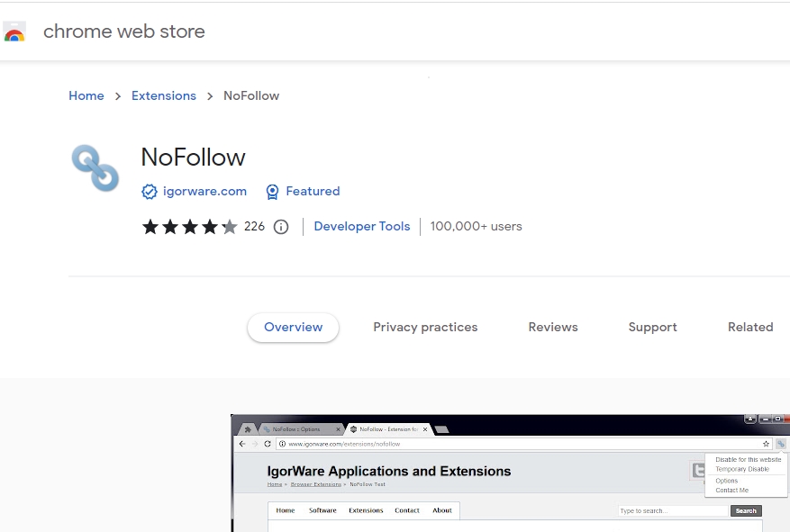
Task: Switch to the Privacy practices tab
Action: click(x=425, y=328)
